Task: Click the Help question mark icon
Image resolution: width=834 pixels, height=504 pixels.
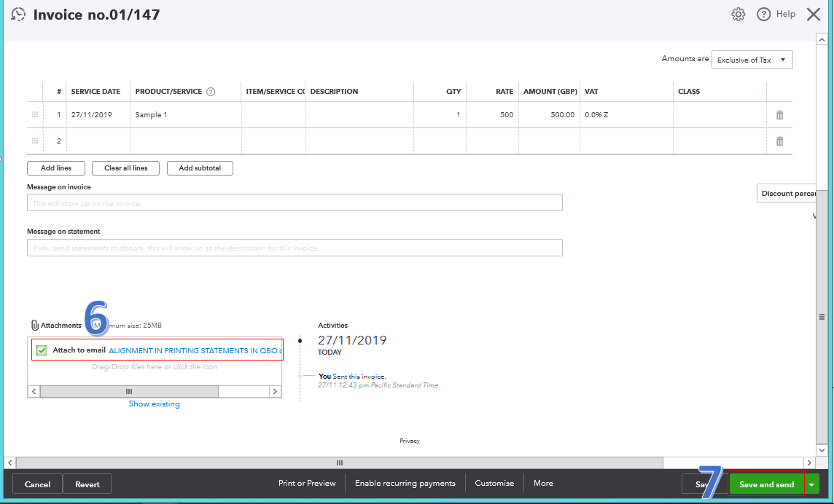Action: tap(763, 14)
